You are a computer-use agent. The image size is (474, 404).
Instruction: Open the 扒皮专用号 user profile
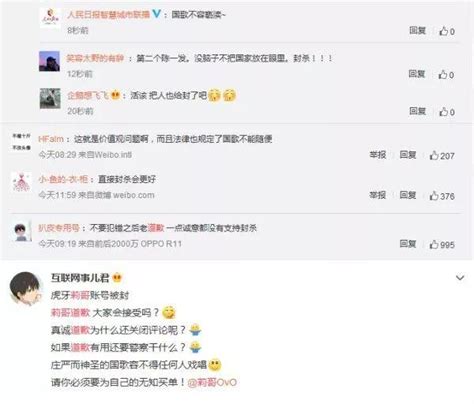coord(59,228)
